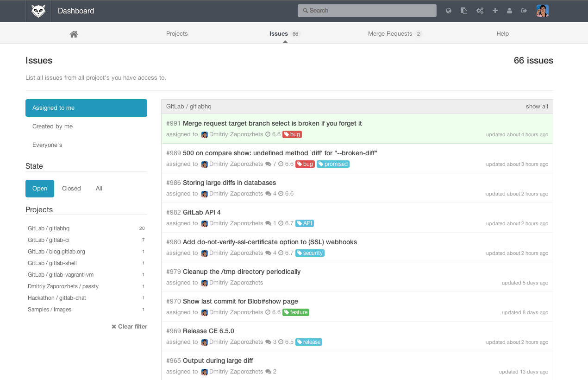
Task: Set state filter to All
Action: point(99,189)
